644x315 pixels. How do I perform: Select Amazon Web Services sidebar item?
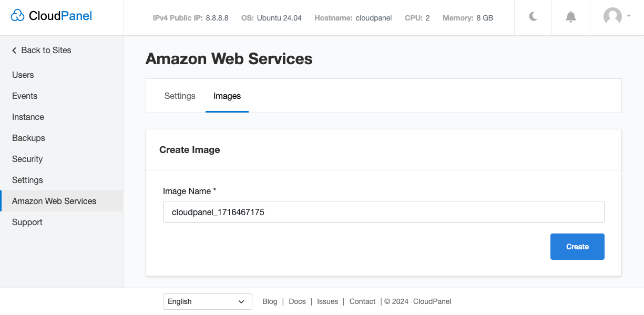[x=54, y=201]
